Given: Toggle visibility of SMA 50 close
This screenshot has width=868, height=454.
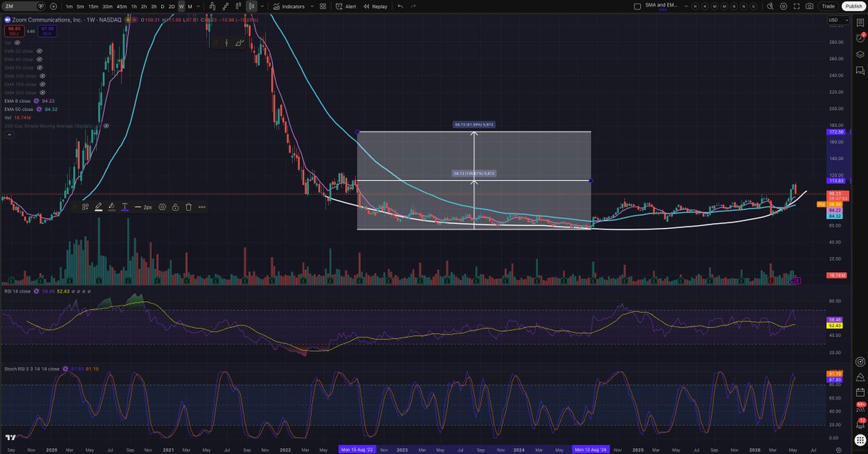Looking at the screenshot, I should pyautogui.click(x=39, y=67).
